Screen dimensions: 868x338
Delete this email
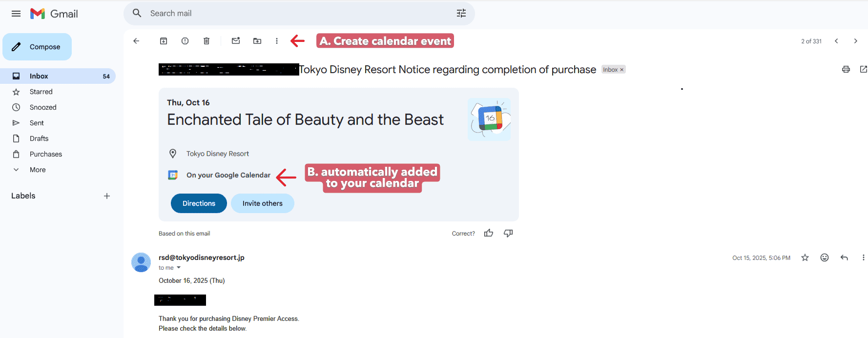(207, 41)
